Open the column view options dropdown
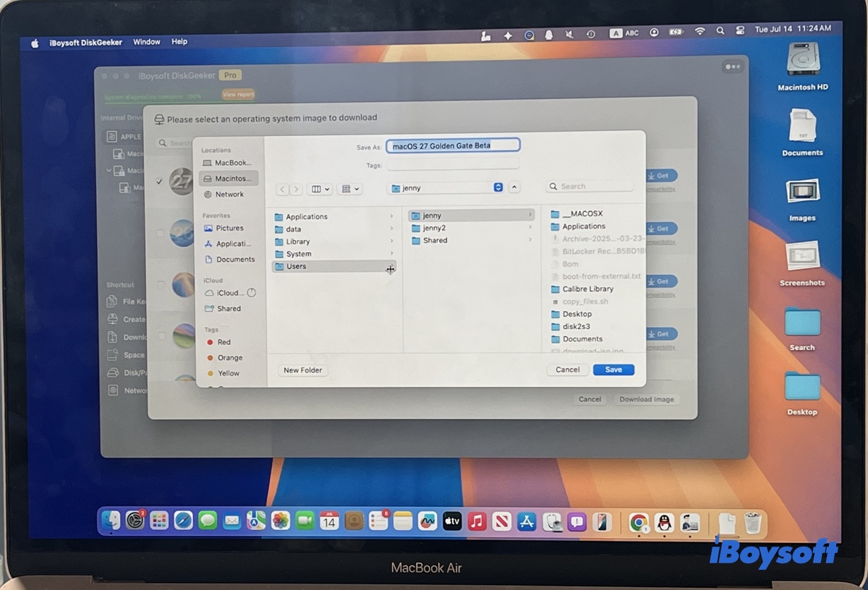Viewport: 868px width, 590px height. click(x=320, y=189)
